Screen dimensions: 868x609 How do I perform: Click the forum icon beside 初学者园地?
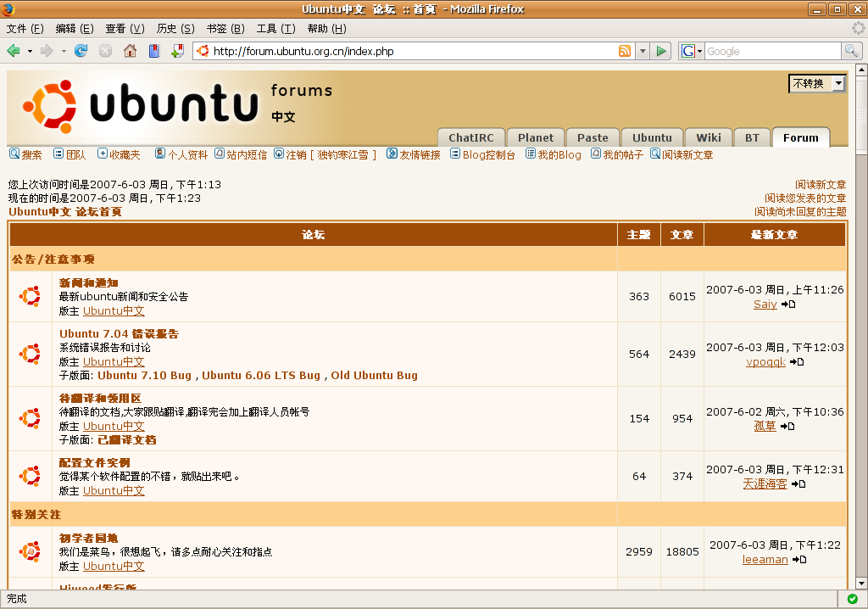31,551
